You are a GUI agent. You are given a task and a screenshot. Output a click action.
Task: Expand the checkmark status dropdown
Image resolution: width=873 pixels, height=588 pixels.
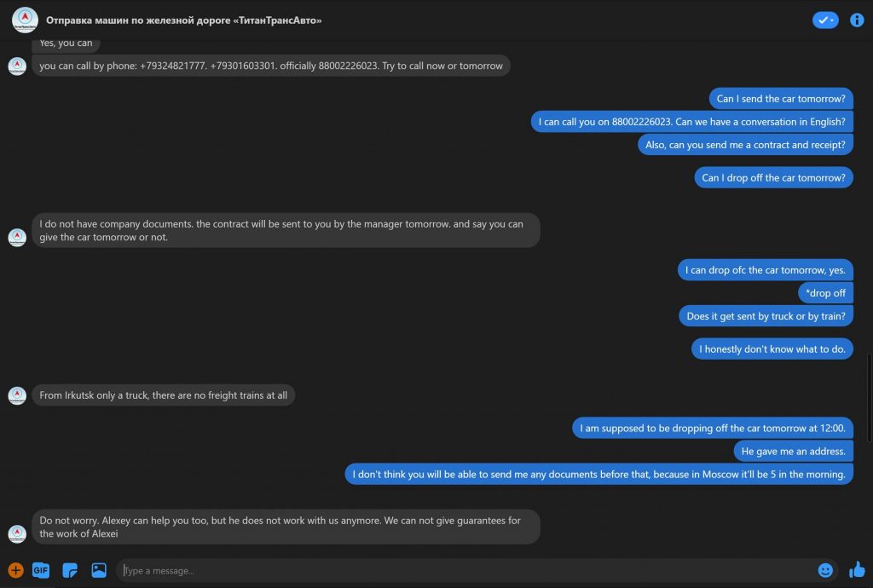pyautogui.click(x=825, y=20)
